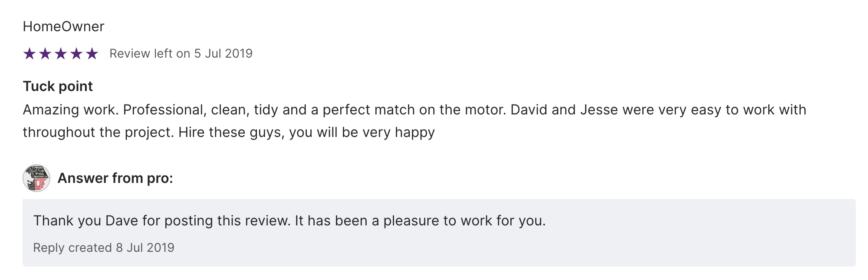Click the HomeOwner reviewer name
This screenshot has height=280, width=868.
point(63,26)
